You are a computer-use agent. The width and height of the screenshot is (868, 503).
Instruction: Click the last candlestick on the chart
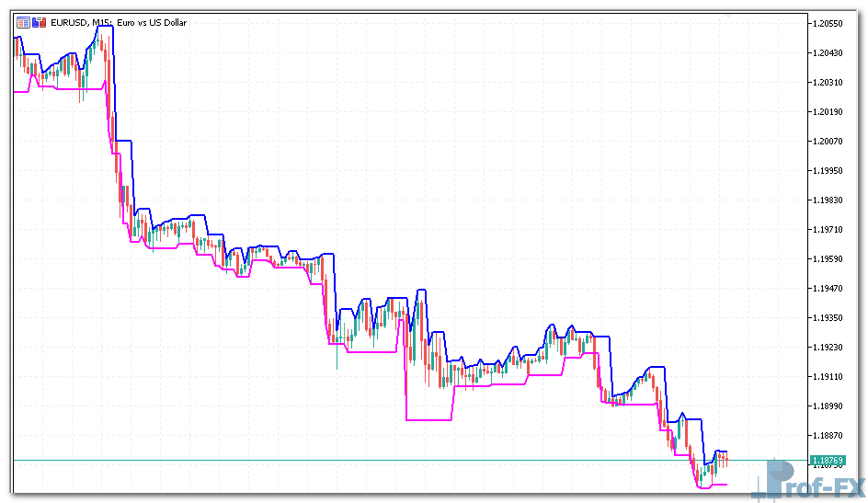(x=726, y=460)
